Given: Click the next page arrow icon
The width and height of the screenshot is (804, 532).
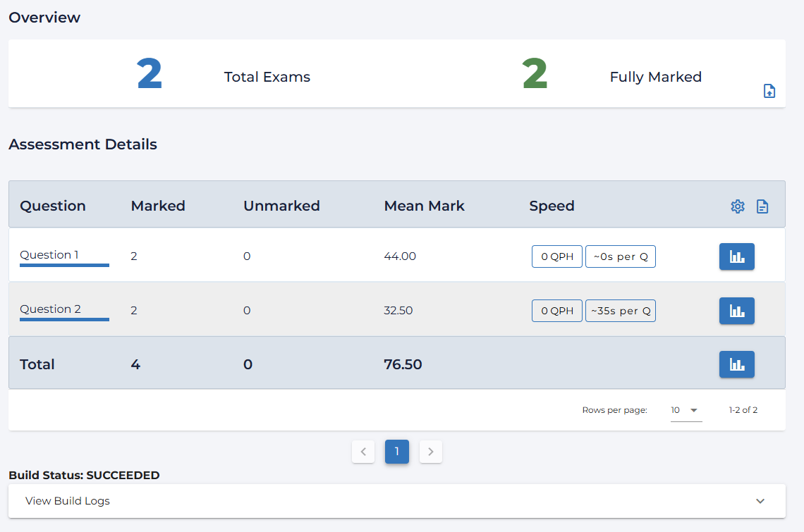Looking at the screenshot, I should 430,452.
